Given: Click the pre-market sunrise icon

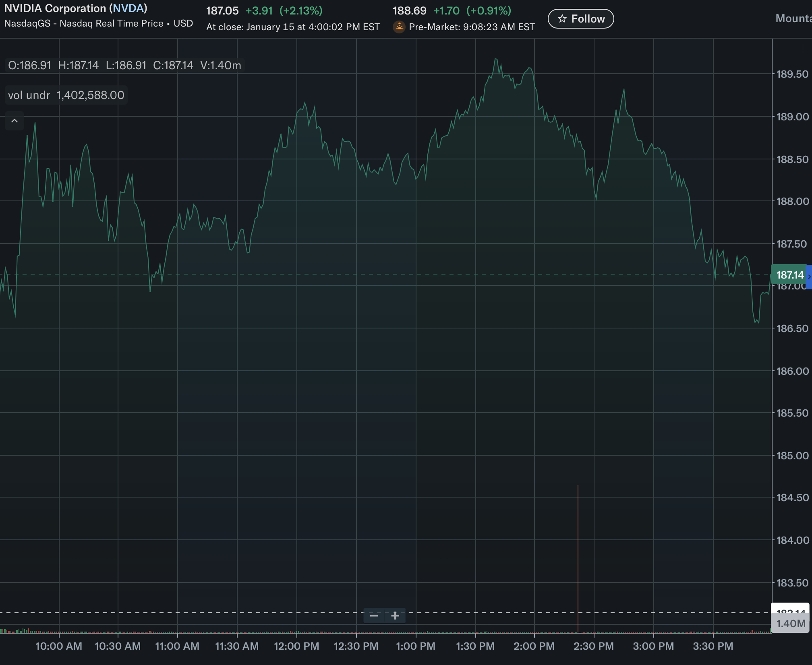Looking at the screenshot, I should 399,27.
